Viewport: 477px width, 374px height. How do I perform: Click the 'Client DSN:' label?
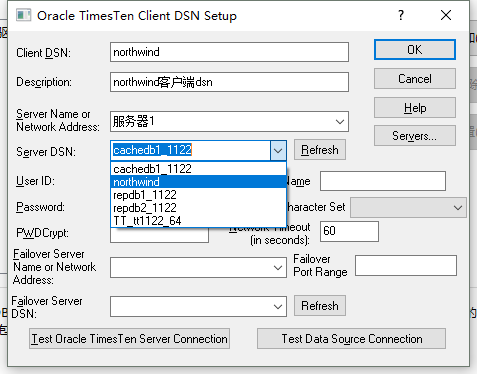(44, 53)
